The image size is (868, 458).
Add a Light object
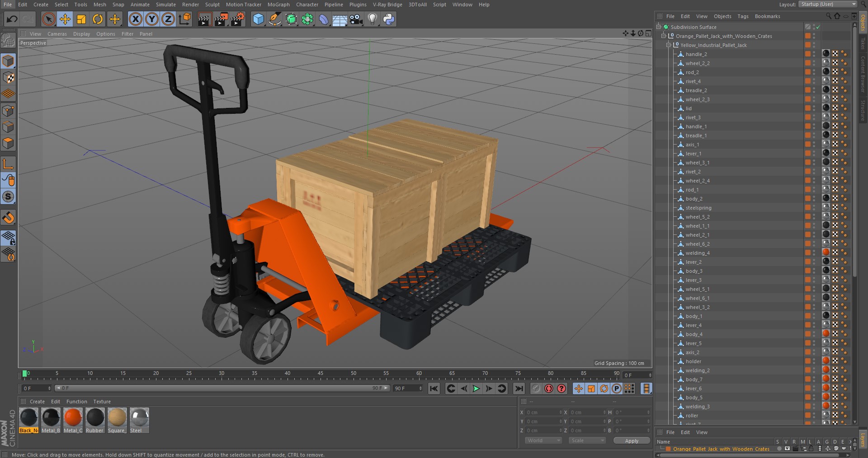click(x=373, y=19)
